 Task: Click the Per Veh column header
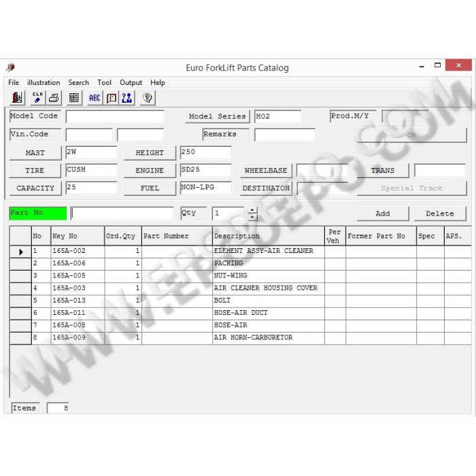pyautogui.click(x=335, y=236)
